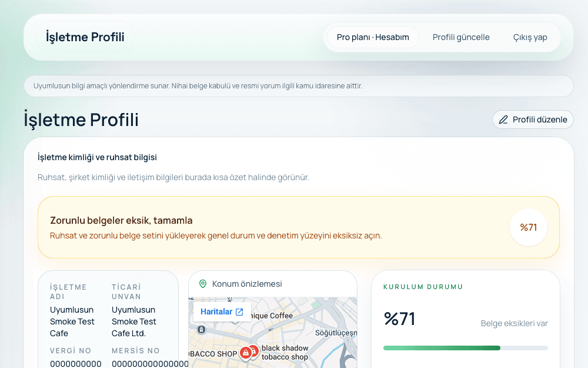Click the red tobacco shop marker on map
588x368 pixels.
coord(246,353)
